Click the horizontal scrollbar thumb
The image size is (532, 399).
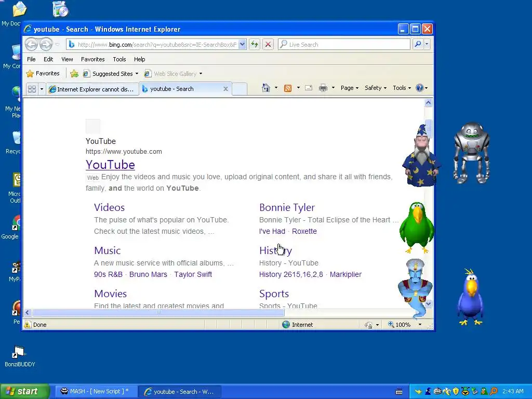tap(158, 312)
